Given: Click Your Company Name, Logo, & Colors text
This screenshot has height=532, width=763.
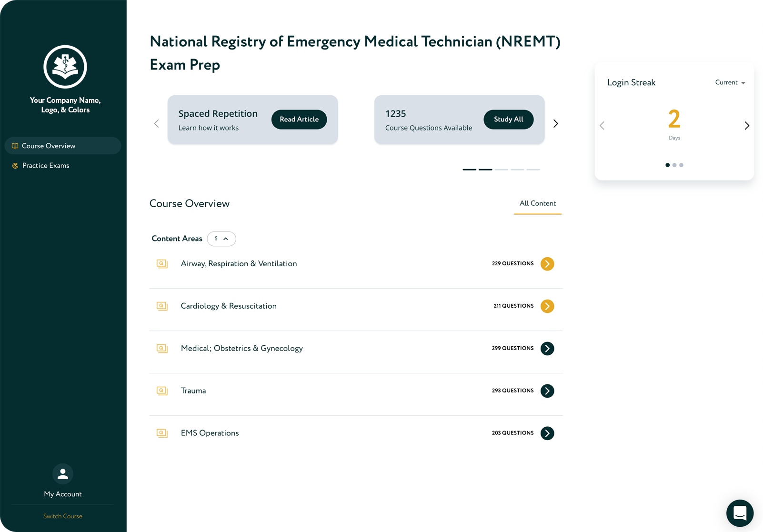Looking at the screenshot, I should pos(65,105).
